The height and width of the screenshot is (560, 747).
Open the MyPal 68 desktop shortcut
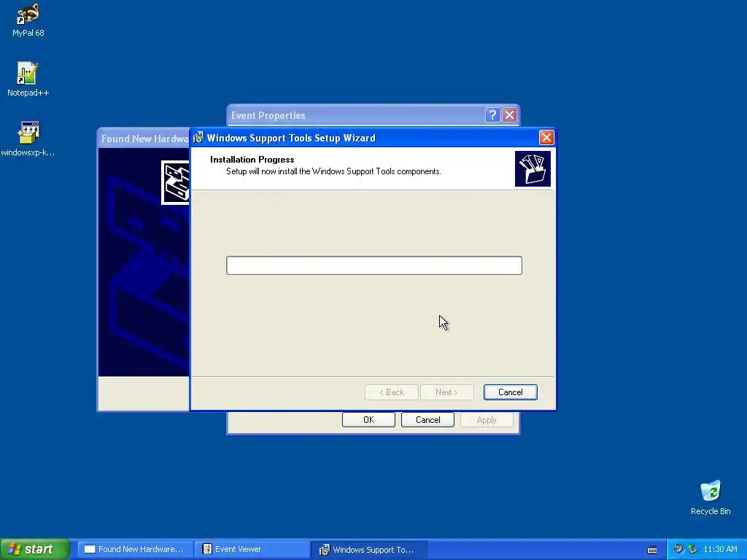click(28, 19)
